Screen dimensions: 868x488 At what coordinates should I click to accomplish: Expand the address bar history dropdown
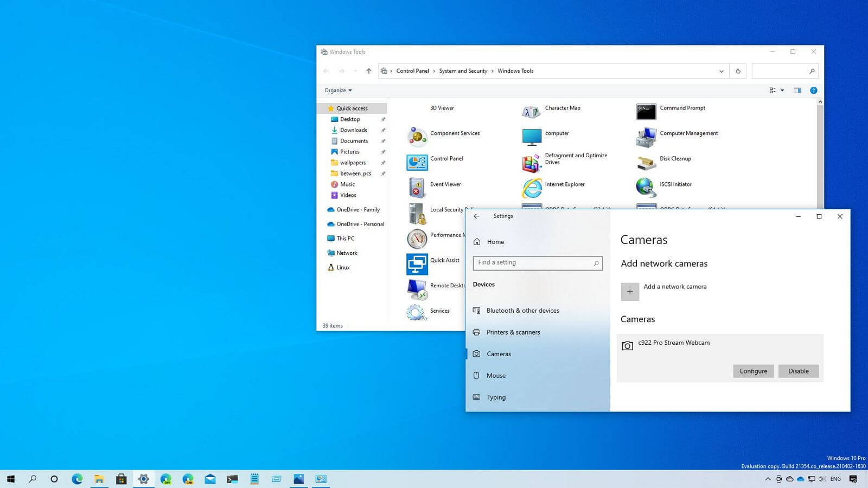click(x=721, y=71)
